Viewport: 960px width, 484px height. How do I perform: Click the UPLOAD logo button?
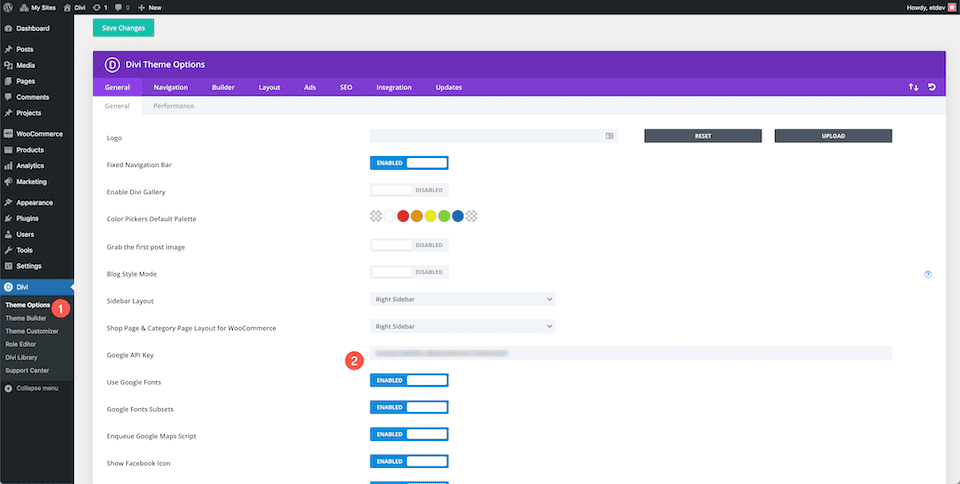pos(832,136)
